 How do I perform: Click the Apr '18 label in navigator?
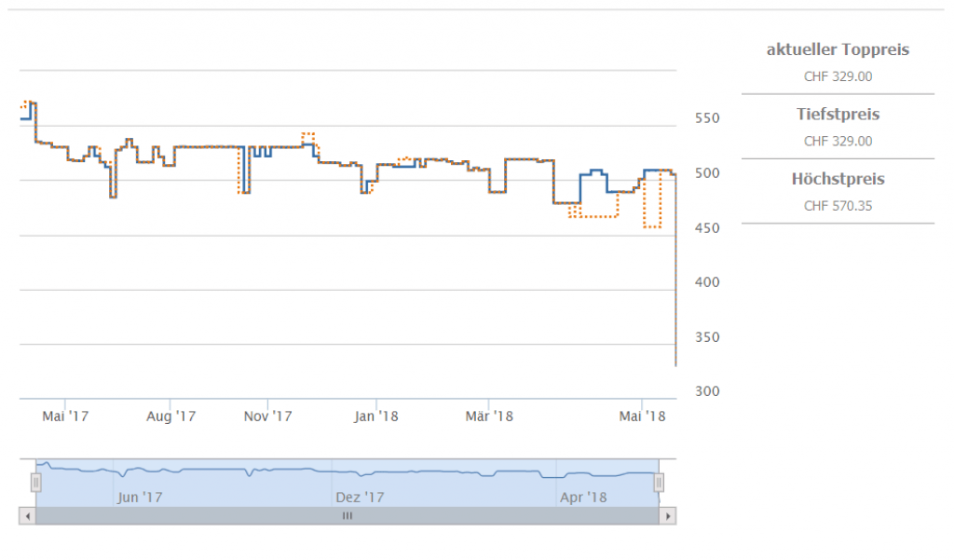[584, 498]
